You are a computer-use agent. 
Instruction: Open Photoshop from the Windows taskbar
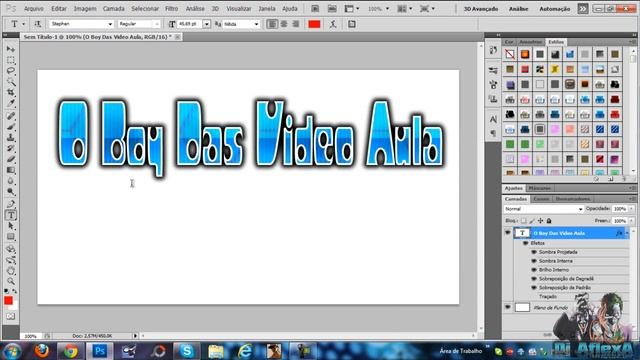[x=99, y=351]
